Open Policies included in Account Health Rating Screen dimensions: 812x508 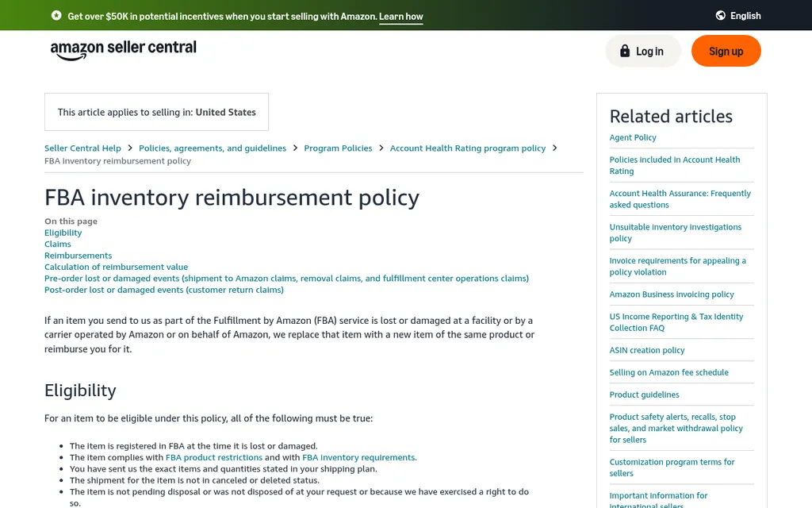pos(675,165)
